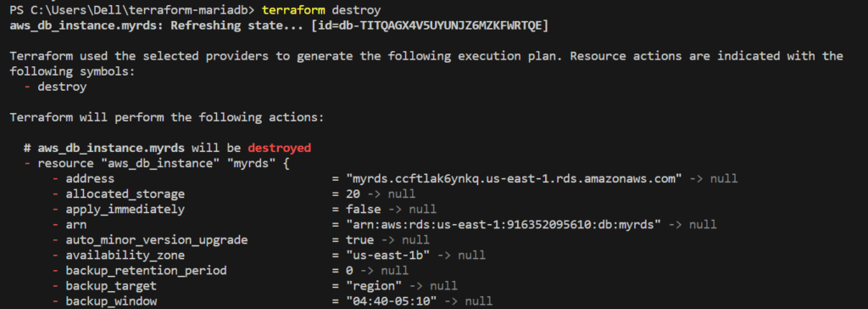This screenshot has height=309, width=868.
Task: Click the 'auto_minor_version_upgrade' attribute
Action: coord(157,240)
